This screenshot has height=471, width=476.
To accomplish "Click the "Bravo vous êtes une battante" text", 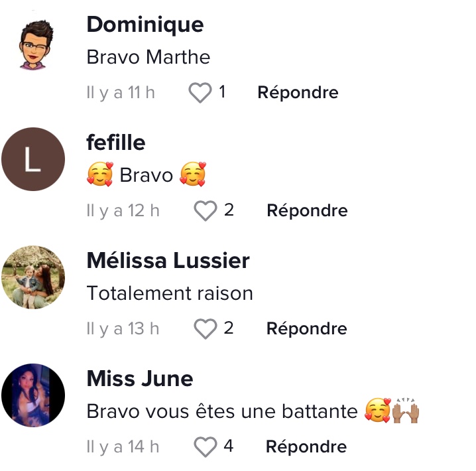I will coord(222,411).
